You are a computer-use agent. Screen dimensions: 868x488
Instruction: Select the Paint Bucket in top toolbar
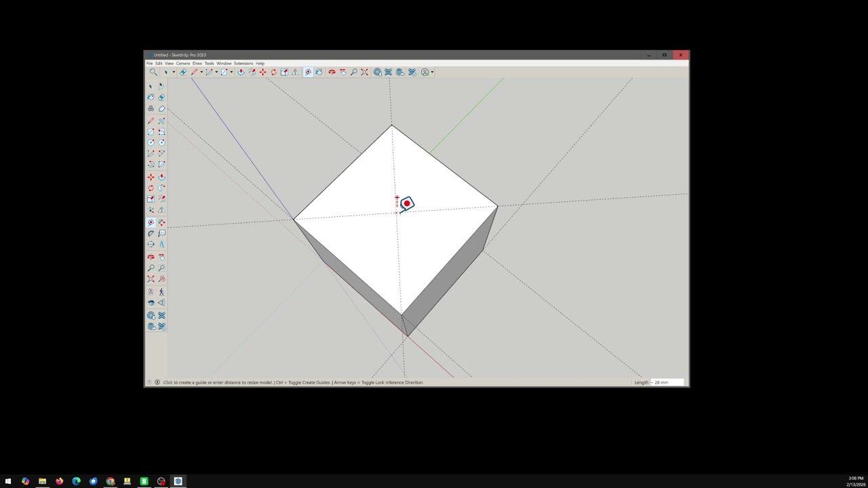319,72
